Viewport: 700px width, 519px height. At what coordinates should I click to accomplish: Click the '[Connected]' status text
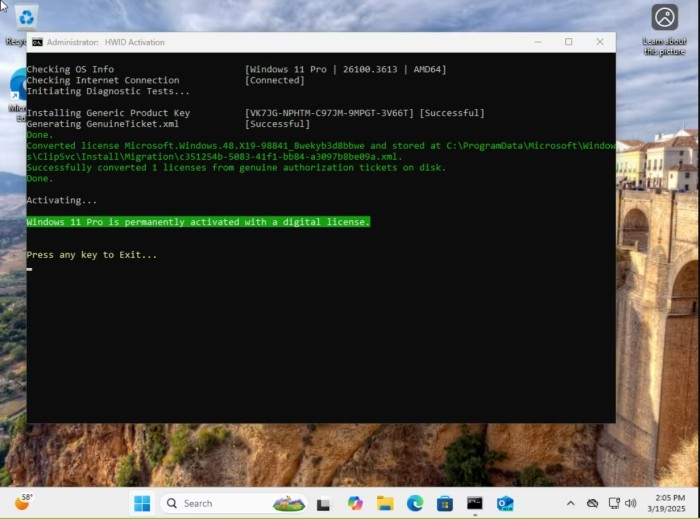(275, 80)
